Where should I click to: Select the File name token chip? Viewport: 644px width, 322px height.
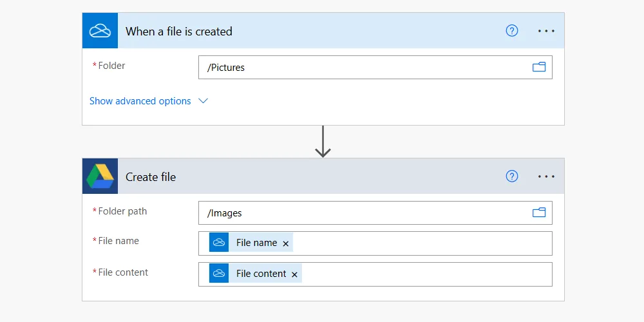256,243
